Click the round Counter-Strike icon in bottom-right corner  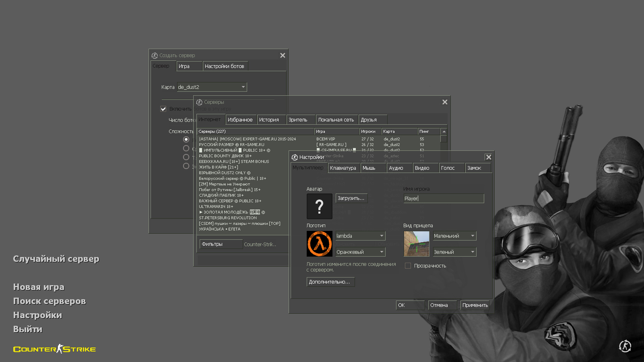coord(625,346)
